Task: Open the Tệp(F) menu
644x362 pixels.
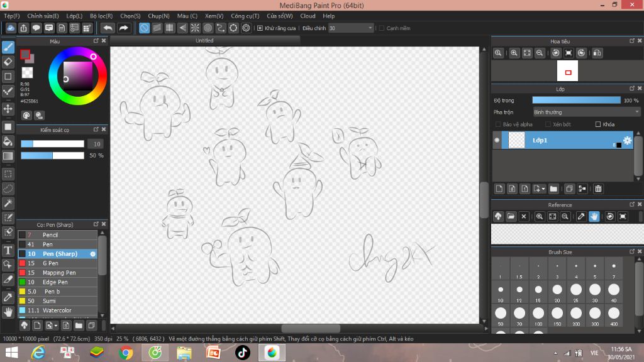Action: tap(12, 16)
